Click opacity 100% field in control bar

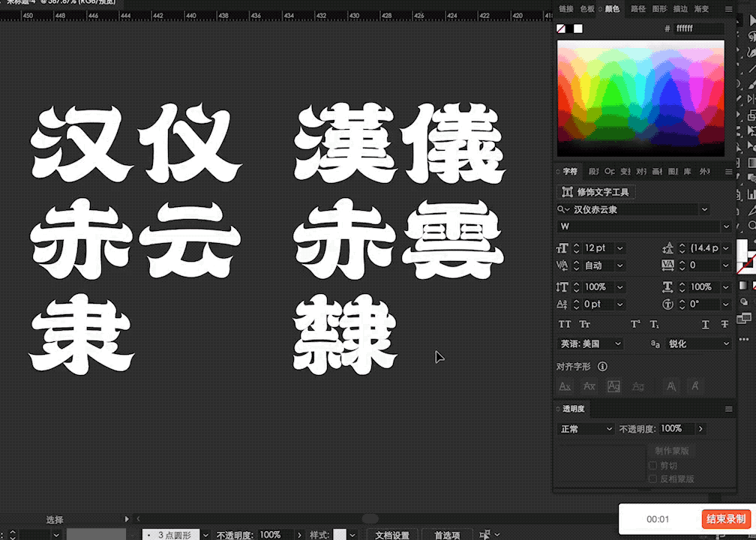point(274,535)
